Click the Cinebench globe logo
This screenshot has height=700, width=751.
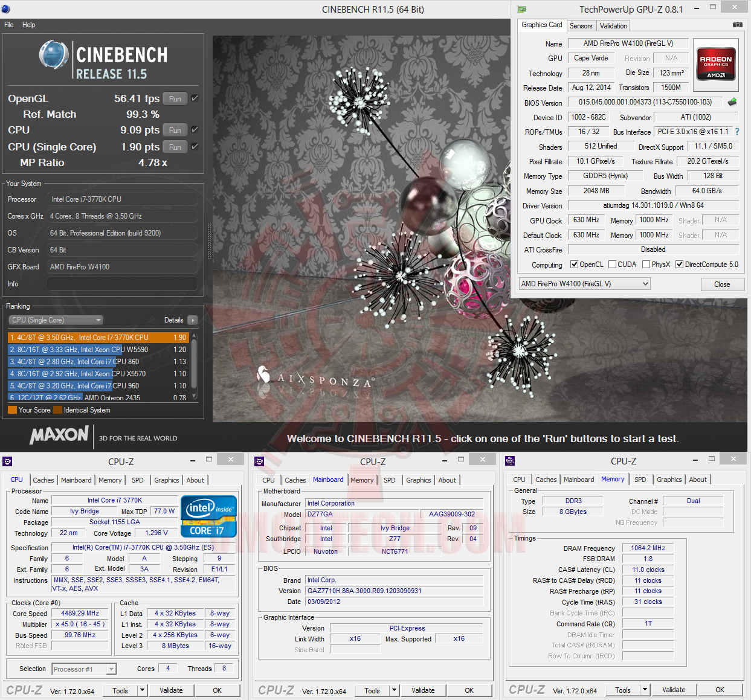(x=54, y=55)
